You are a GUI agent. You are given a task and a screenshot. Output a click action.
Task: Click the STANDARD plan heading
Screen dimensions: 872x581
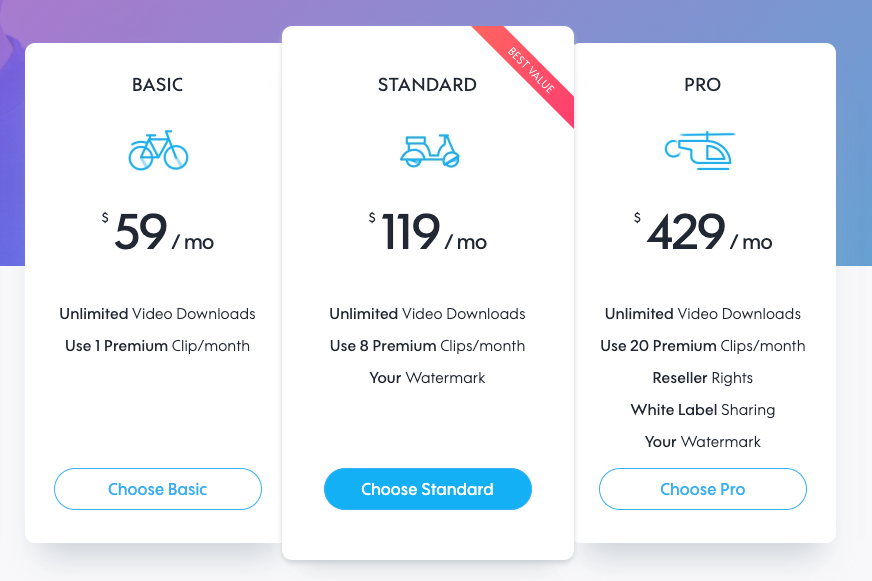point(427,85)
